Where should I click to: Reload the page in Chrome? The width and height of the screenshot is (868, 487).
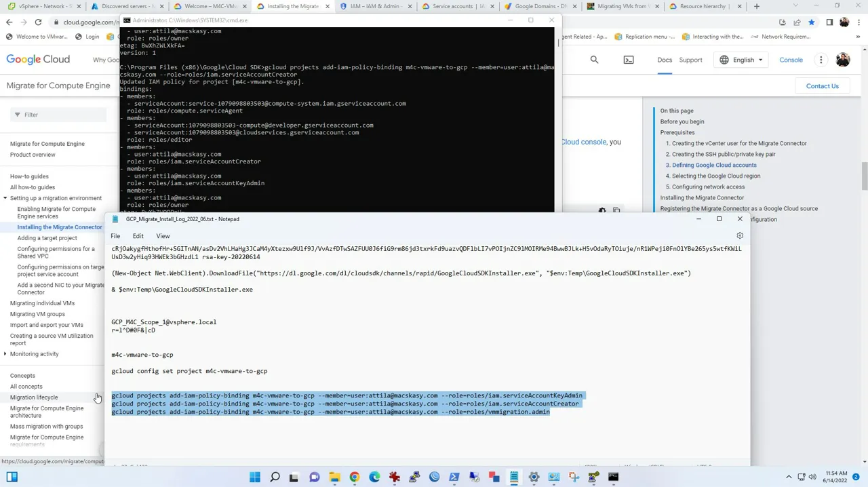[x=38, y=22]
